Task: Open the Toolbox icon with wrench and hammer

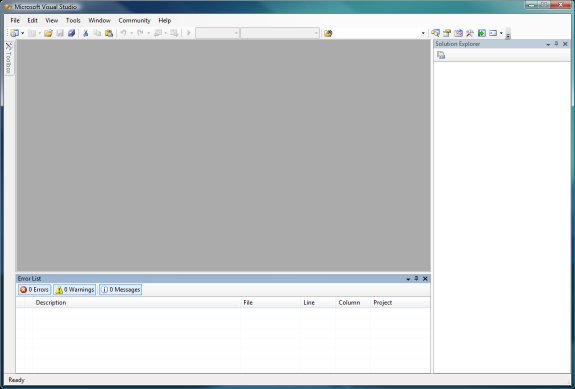Action: [470, 33]
